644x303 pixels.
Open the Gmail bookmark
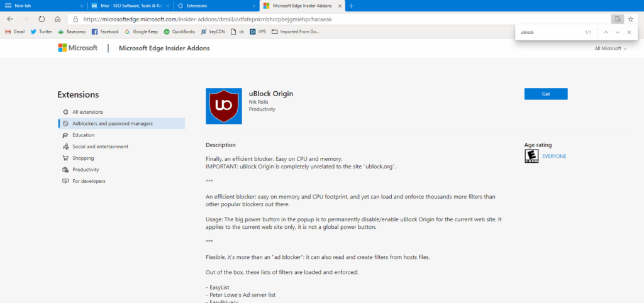(x=15, y=31)
